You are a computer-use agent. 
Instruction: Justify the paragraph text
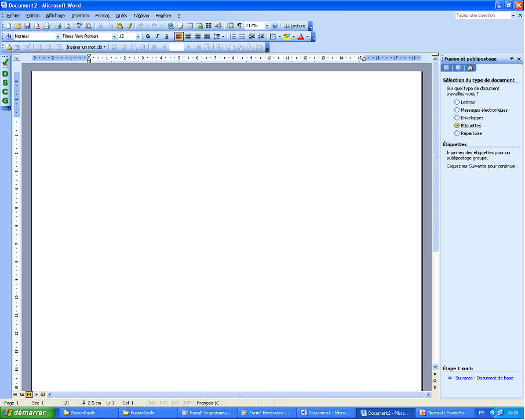tap(207, 36)
